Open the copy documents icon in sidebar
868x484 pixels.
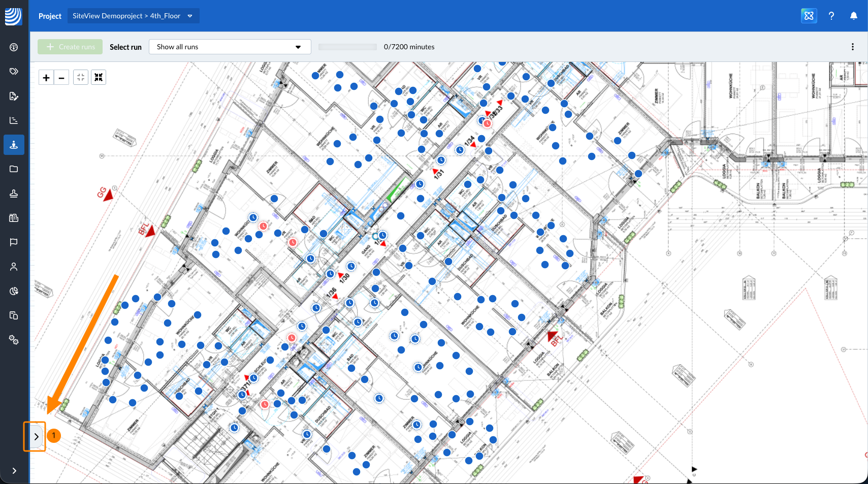coord(14,315)
